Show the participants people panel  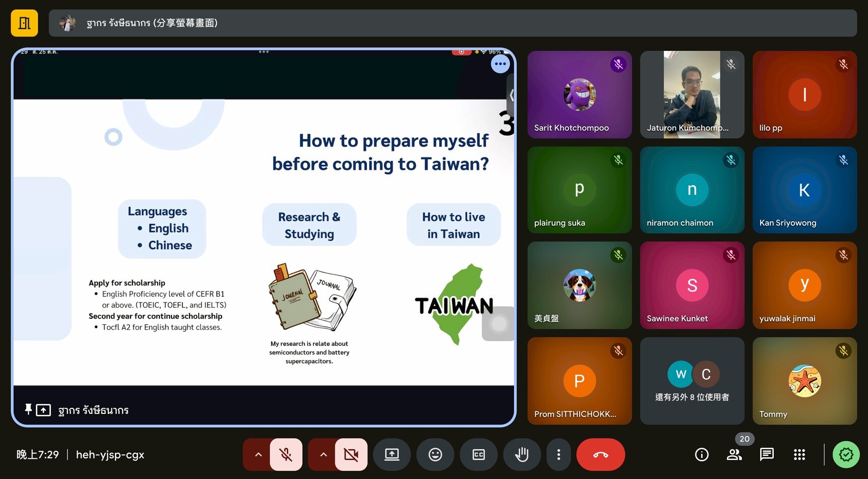[x=734, y=455]
